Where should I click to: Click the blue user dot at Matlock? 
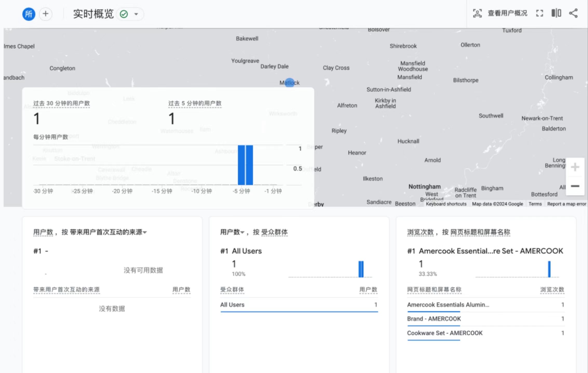[289, 83]
